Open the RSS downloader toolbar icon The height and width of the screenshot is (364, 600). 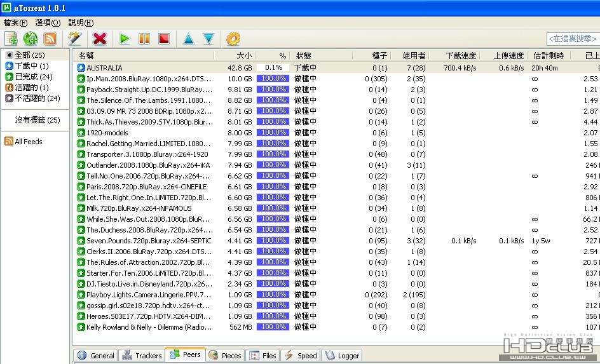pyautogui.click(x=50, y=39)
